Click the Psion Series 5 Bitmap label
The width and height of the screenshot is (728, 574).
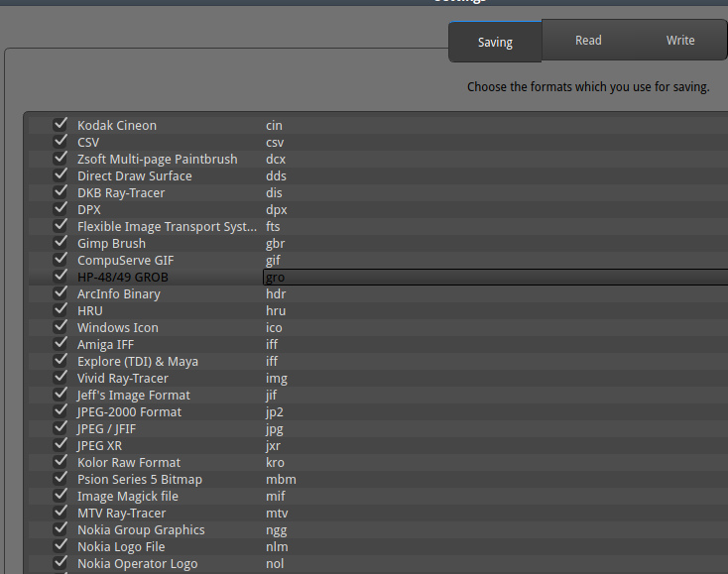[140, 480]
